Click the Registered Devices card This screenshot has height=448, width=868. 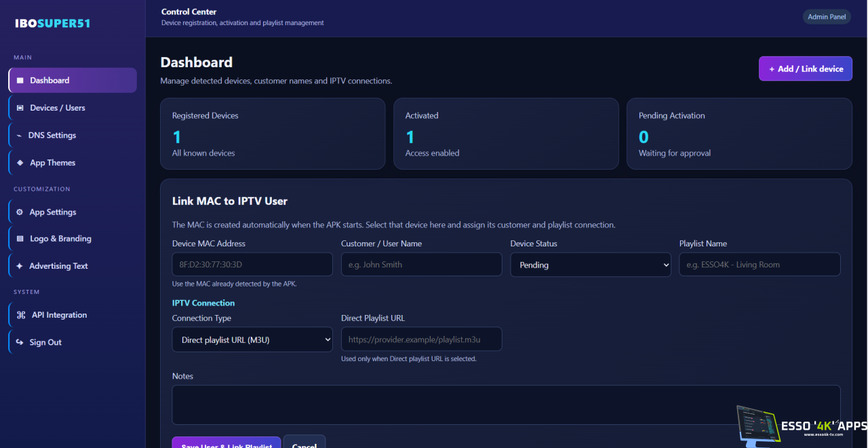click(x=273, y=134)
